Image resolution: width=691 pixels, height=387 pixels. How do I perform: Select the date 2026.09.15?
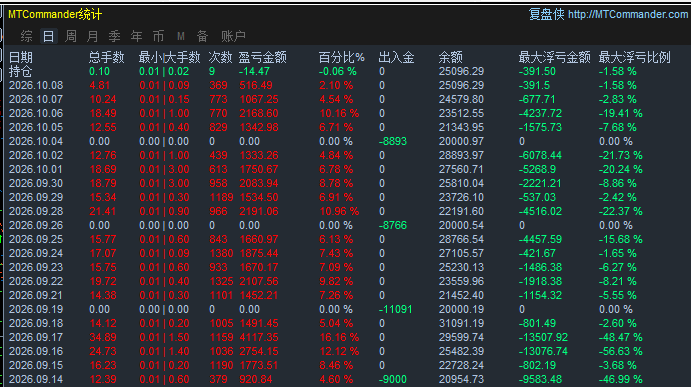(36, 365)
